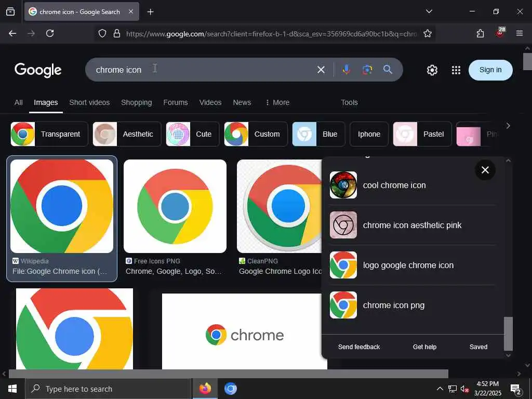Click the padlock site info icon
532x399 pixels.
tap(117, 33)
